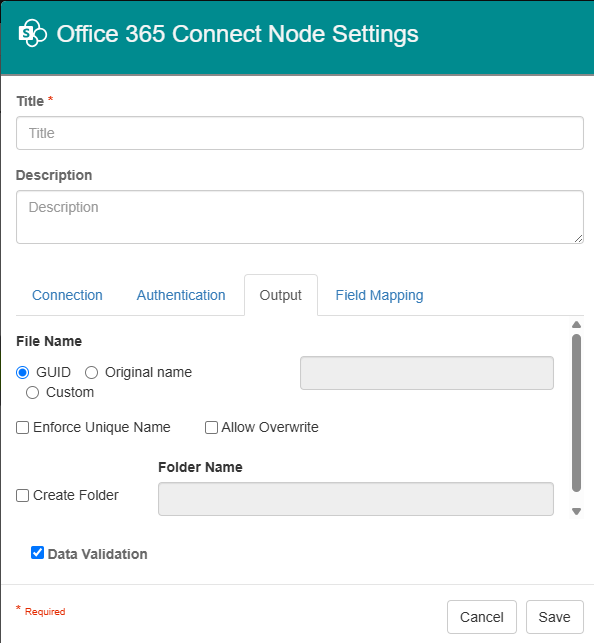Click the File Name section label

(49, 341)
